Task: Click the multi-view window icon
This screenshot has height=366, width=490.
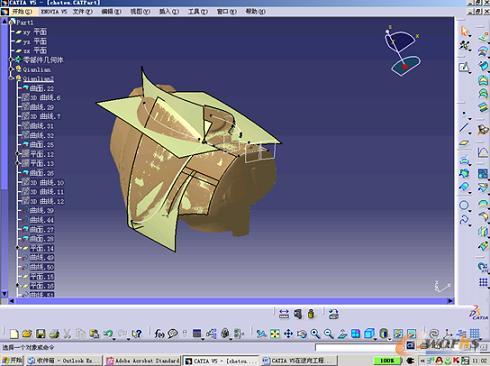Action: (x=356, y=333)
